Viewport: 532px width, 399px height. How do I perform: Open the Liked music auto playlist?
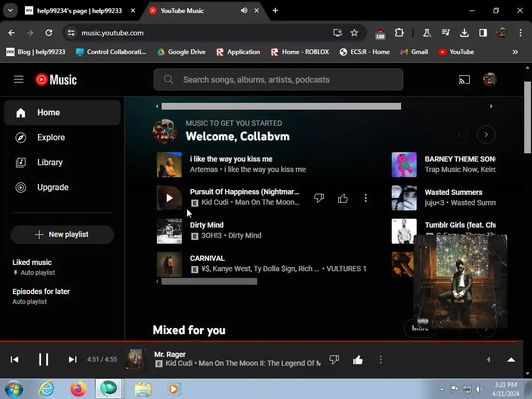coord(62,267)
